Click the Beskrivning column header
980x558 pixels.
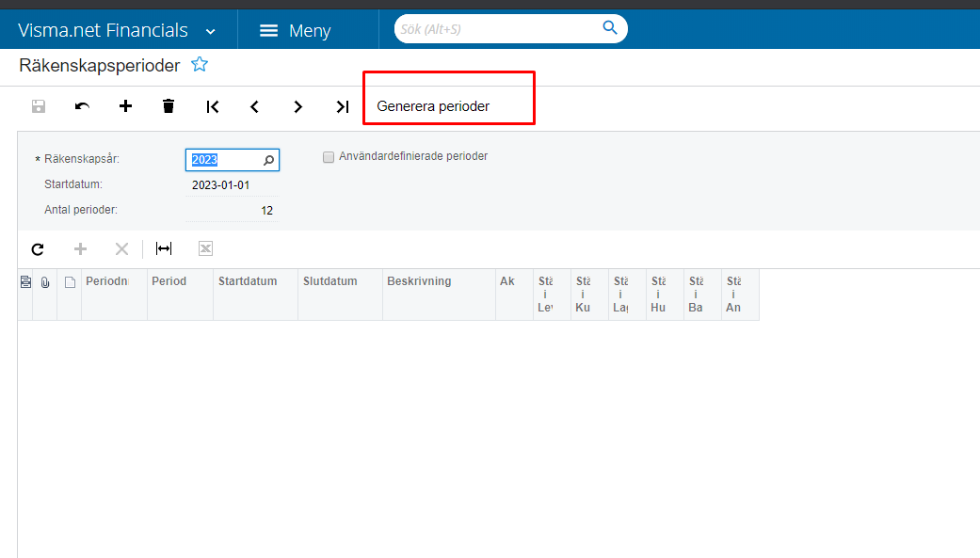click(419, 281)
